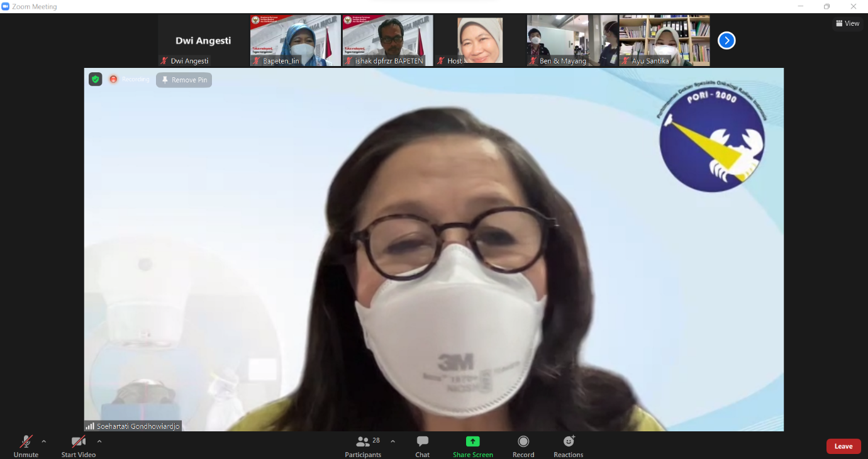Select ishak dpfrzr BAPETEN thumbnail
The width and height of the screenshot is (868, 459).
pyautogui.click(x=388, y=41)
